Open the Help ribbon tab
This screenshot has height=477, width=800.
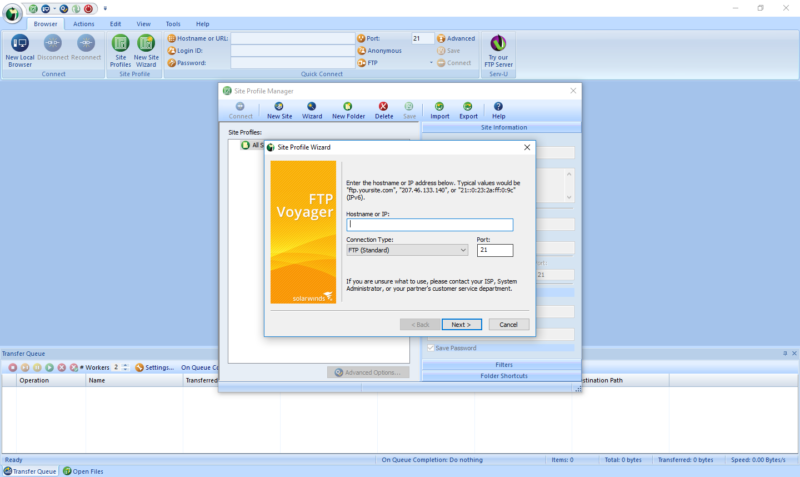point(203,24)
